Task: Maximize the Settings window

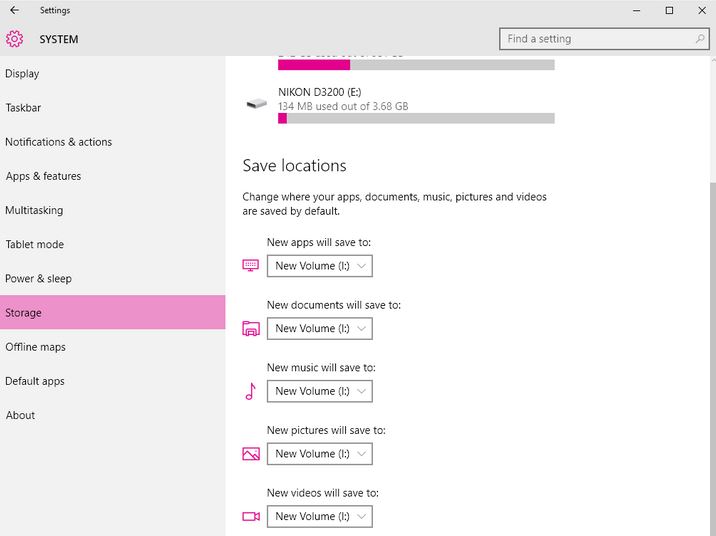Action: point(669,11)
